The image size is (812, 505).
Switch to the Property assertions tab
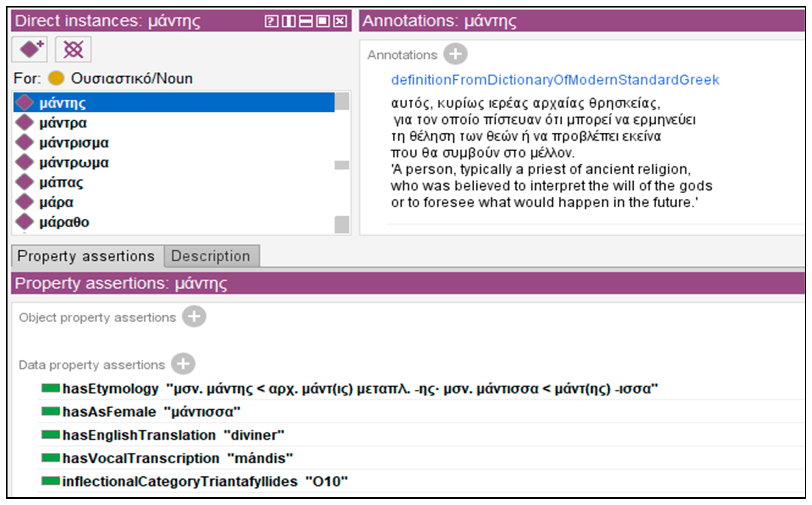pos(86,256)
